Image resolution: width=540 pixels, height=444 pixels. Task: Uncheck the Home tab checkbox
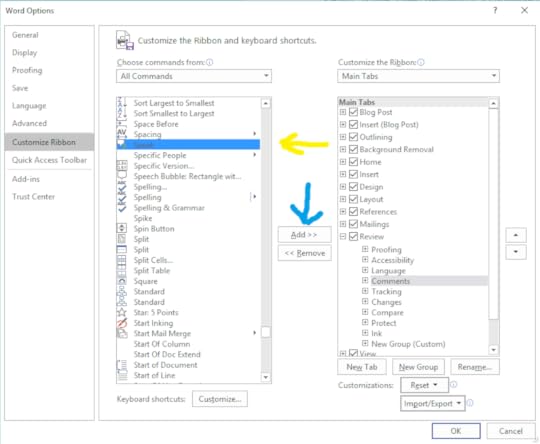pos(353,162)
